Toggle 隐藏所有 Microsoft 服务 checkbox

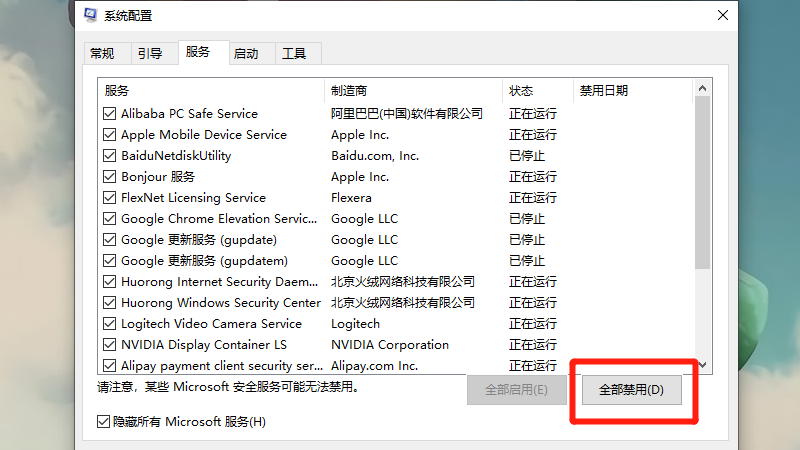104,422
